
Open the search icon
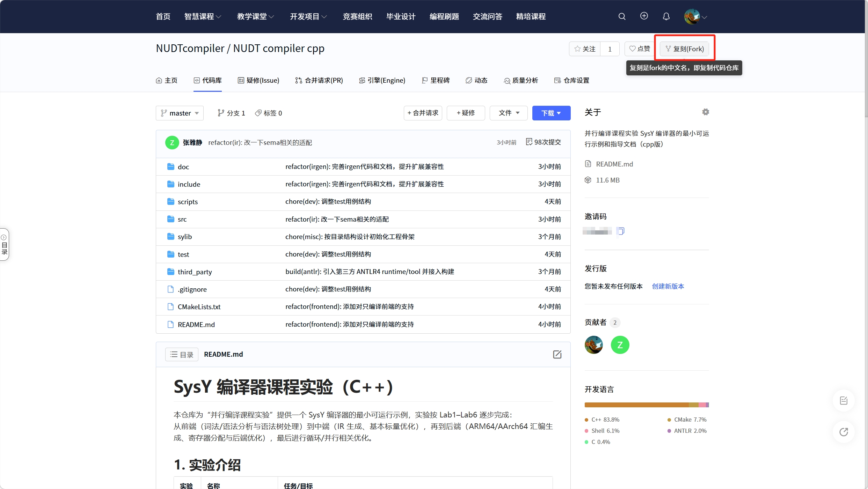[x=622, y=16]
